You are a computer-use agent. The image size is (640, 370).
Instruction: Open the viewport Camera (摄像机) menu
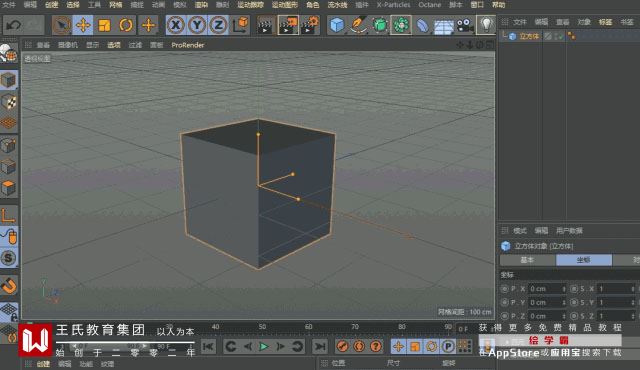pos(68,45)
